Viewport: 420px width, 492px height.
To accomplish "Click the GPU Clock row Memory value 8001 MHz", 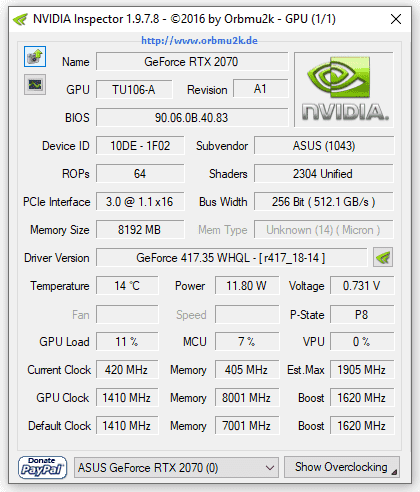I will pyautogui.click(x=247, y=398).
